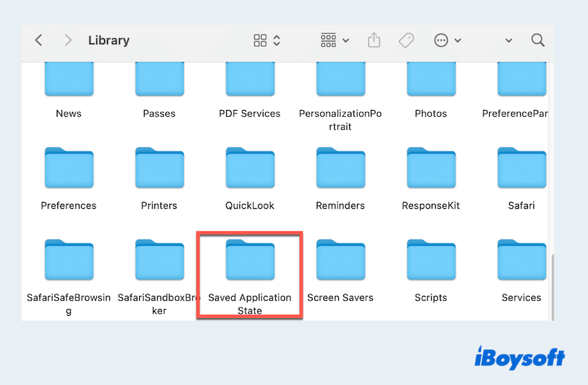Open the icon view switcher
This screenshot has width=588, height=385.
(266, 41)
